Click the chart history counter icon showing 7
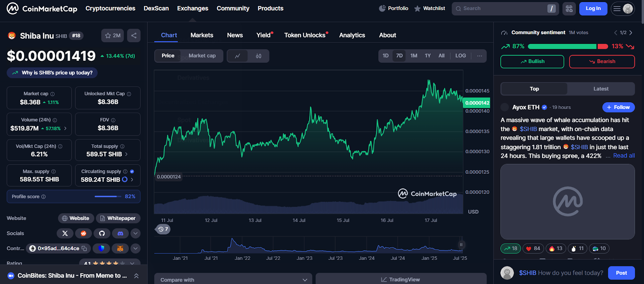 tap(163, 229)
